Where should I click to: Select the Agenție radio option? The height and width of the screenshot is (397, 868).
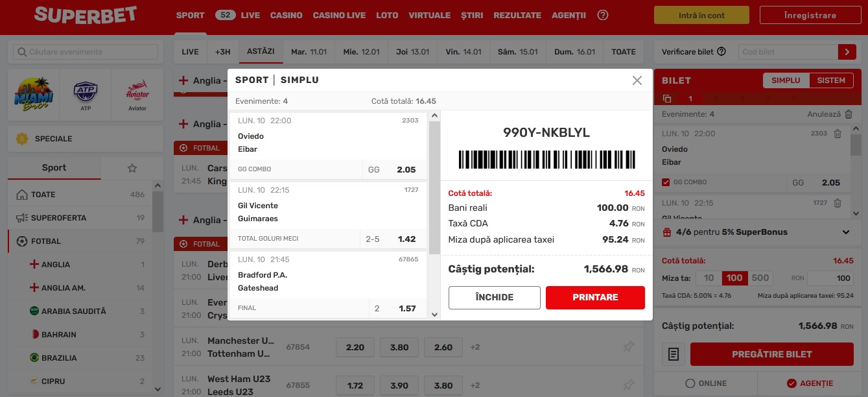tap(791, 383)
